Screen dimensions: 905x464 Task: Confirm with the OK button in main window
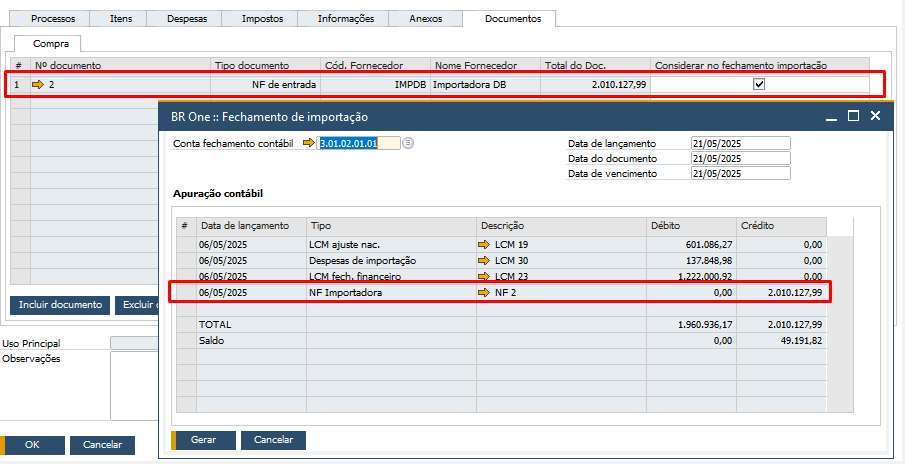(33, 445)
